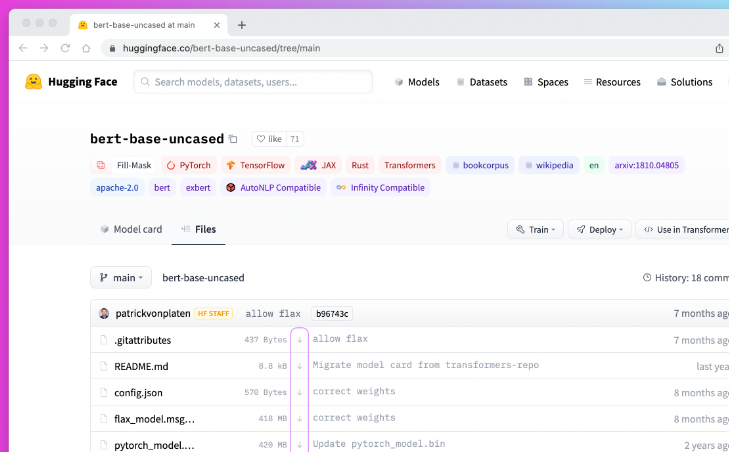Click the share icon in address bar
729x452 pixels.
coord(719,48)
